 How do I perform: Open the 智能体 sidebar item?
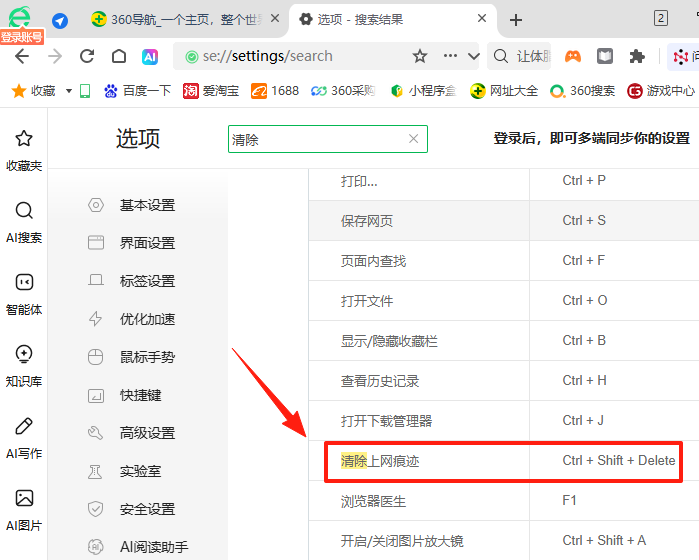pyautogui.click(x=24, y=295)
